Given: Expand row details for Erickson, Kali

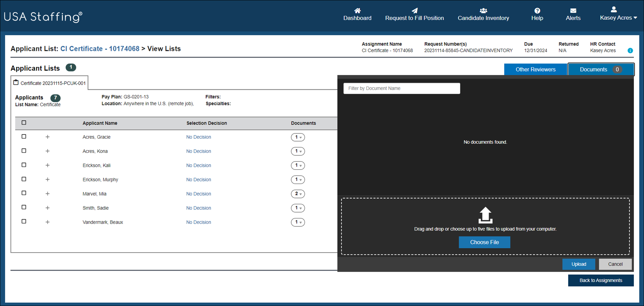Looking at the screenshot, I should click(47, 165).
